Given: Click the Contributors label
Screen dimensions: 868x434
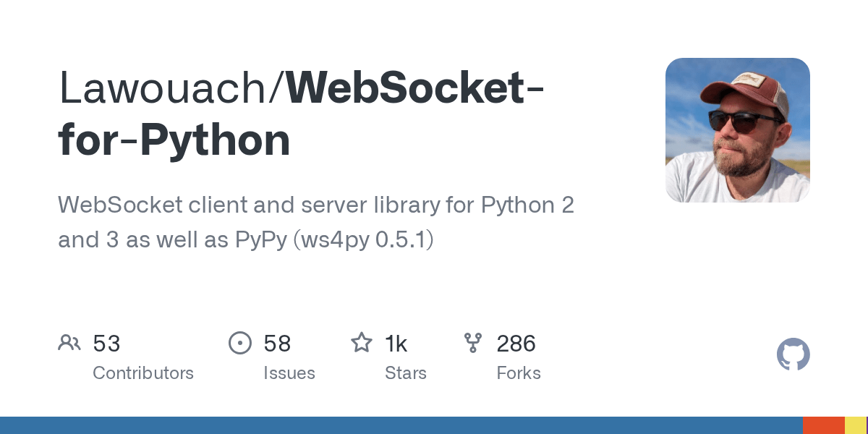Looking at the screenshot, I should pos(143,373).
